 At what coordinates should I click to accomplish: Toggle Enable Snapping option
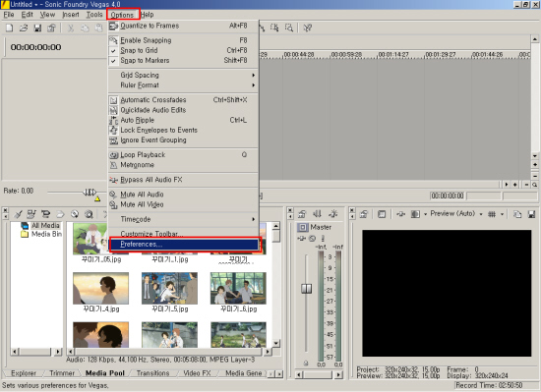click(x=183, y=40)
